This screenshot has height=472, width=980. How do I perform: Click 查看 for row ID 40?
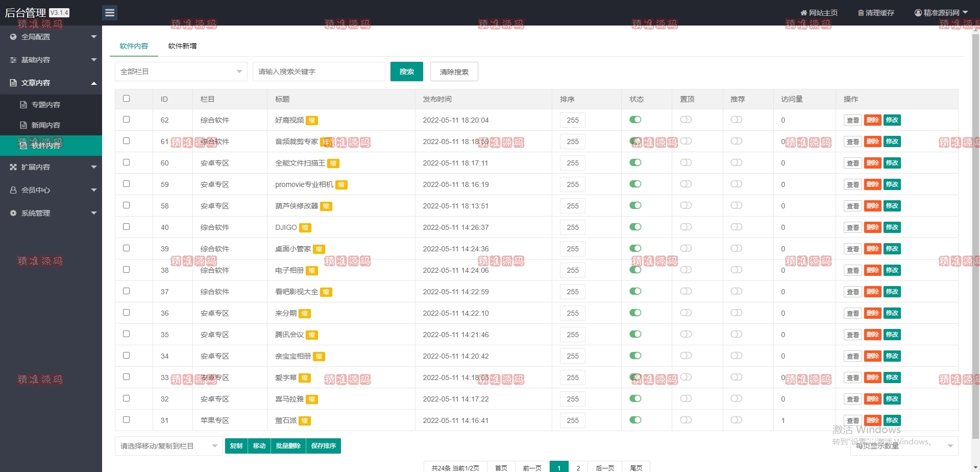pos(853,227)
